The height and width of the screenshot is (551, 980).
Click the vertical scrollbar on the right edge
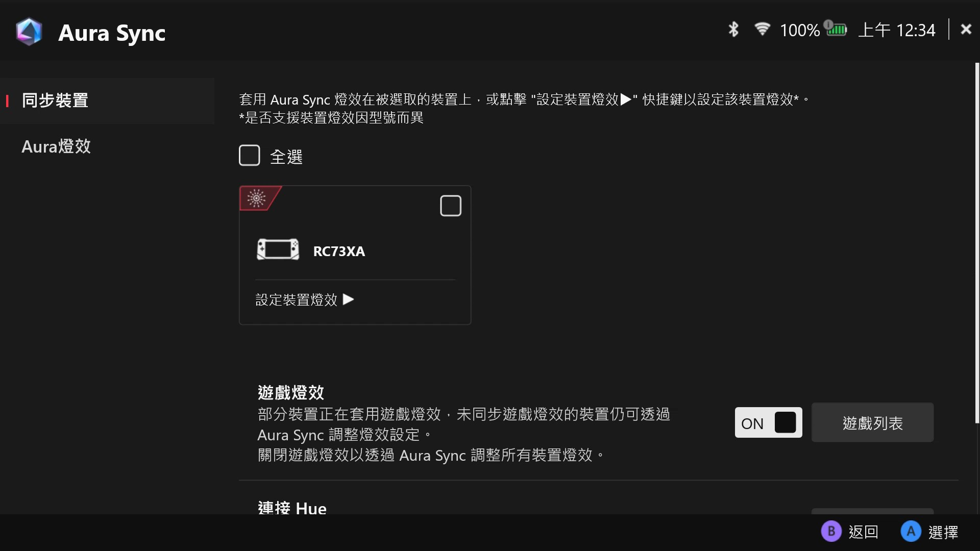(x=976, y=242)
